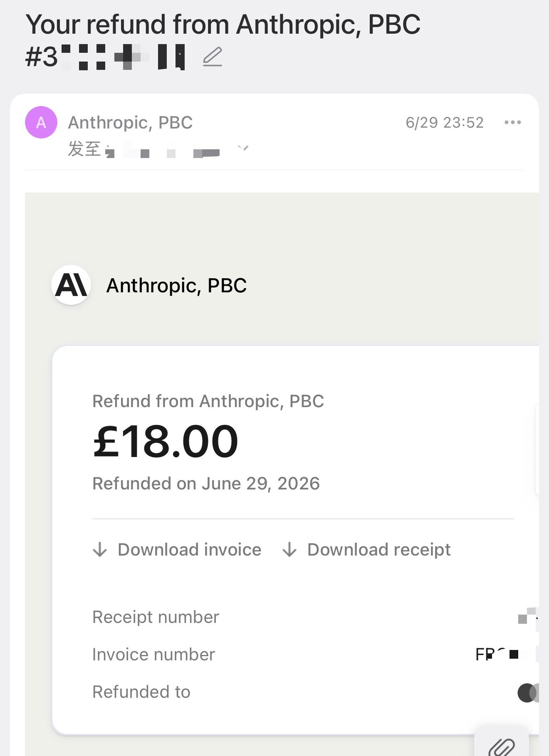This screenshot has width=549, height=756.
Task: Tap the Download invoice arrow icon
Action: click(100, 549)
